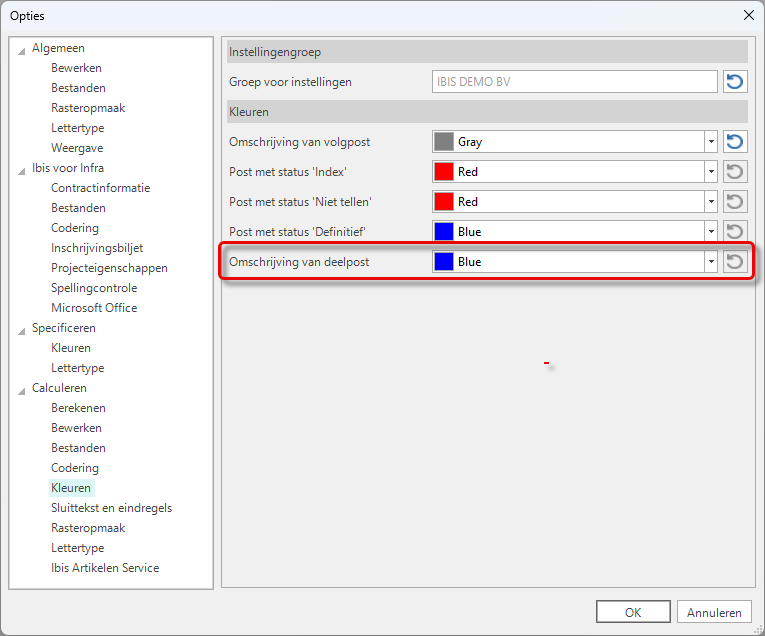Reset 'Omschrijving van volgpost' color to default
The height and width of the screenshot is (636, 765).
click(735, 142)
